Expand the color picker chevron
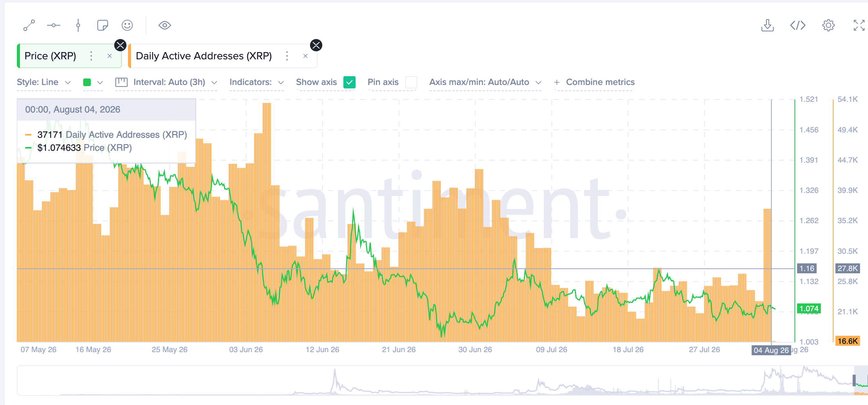Screen dimensions: 868x405 pyautogui.click(x=100, y=82)
